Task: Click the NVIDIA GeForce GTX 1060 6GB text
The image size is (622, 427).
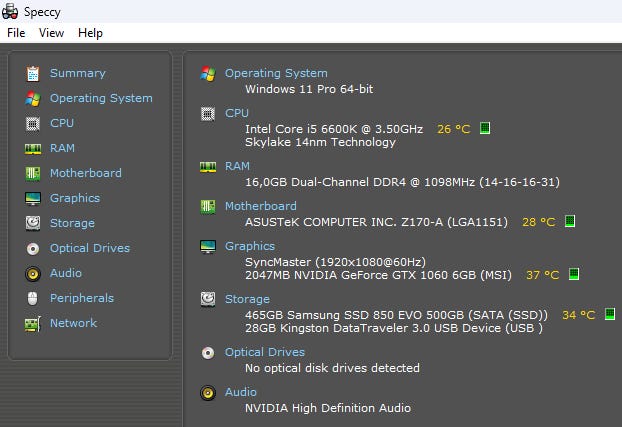Action: click(x=378, y=275)
